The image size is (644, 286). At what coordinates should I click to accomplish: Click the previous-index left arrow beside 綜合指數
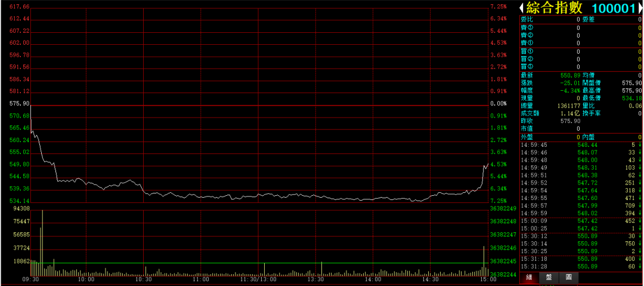(522, 8)
